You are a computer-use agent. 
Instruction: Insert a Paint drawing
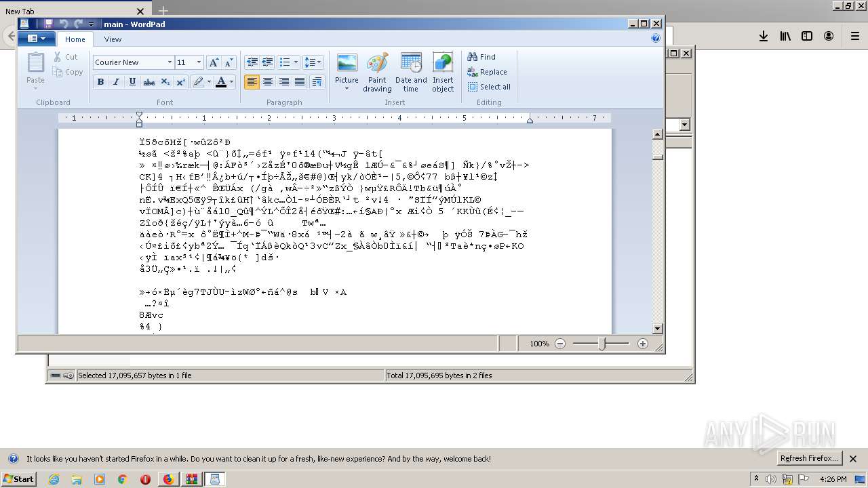point(377,73)
